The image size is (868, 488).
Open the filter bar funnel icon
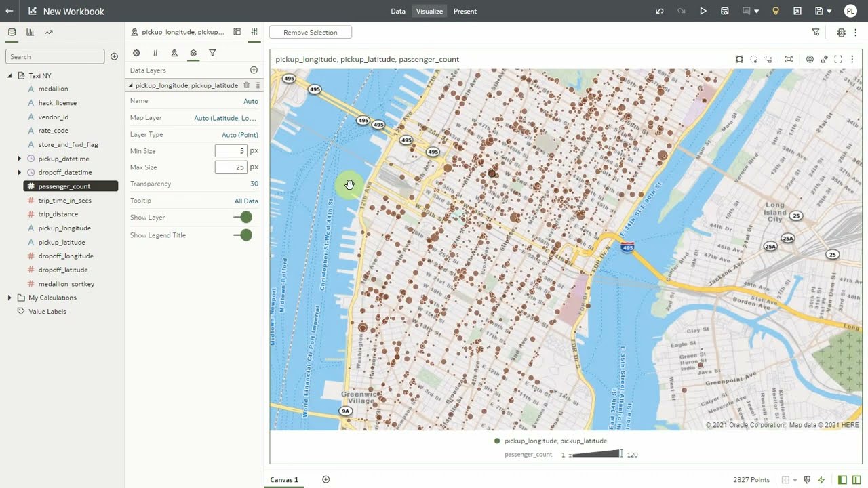(816, 32)
